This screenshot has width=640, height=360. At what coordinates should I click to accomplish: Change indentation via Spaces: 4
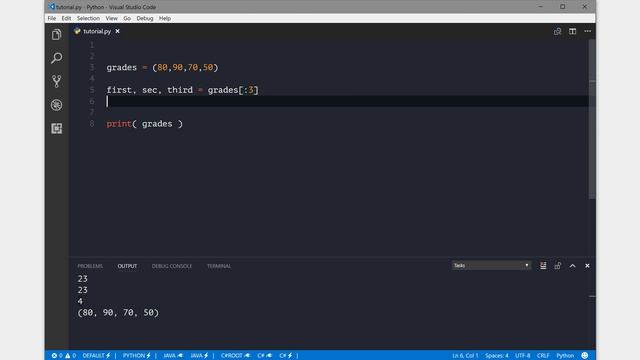click(x=497, y=356)
